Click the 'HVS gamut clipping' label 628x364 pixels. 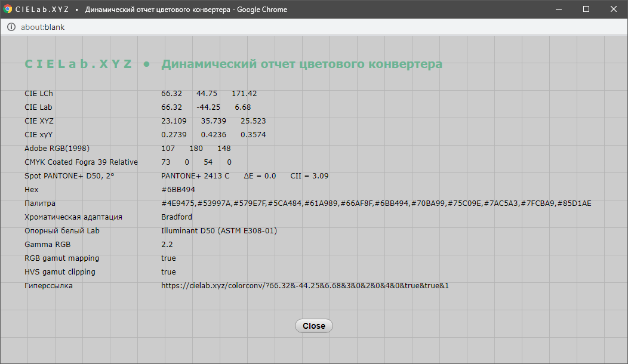click(60, 272)
